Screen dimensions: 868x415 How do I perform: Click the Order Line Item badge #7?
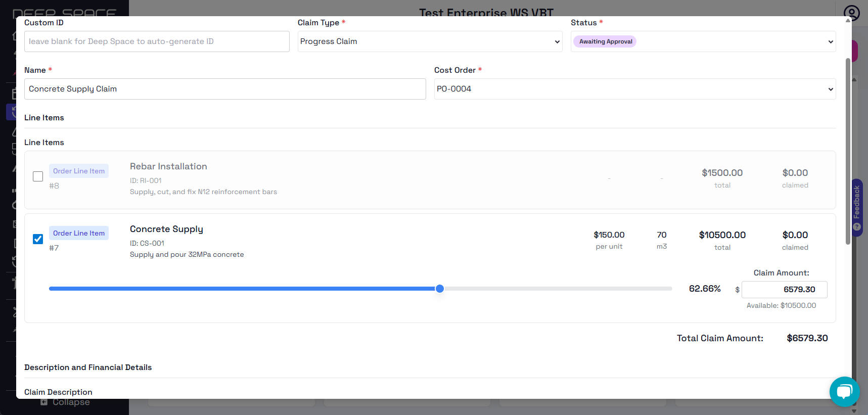(79, 233)
